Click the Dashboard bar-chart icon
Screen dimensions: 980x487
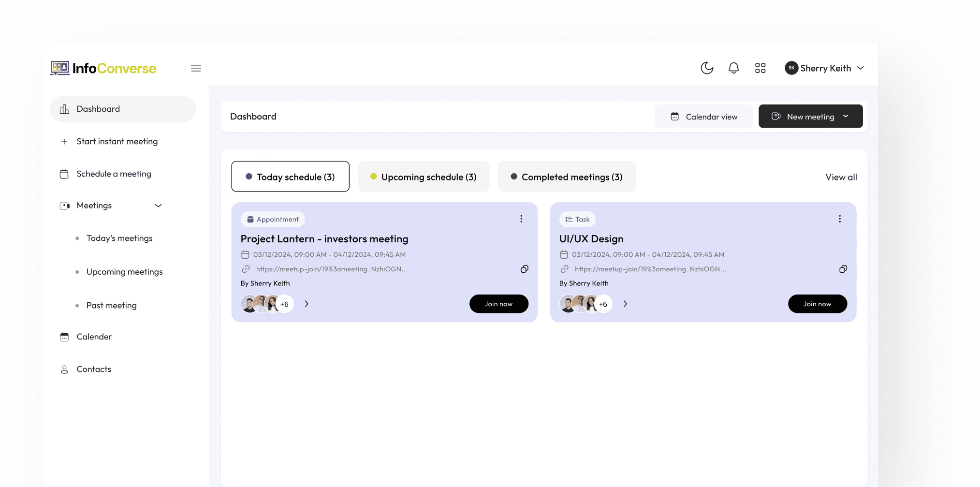(64, 109)
